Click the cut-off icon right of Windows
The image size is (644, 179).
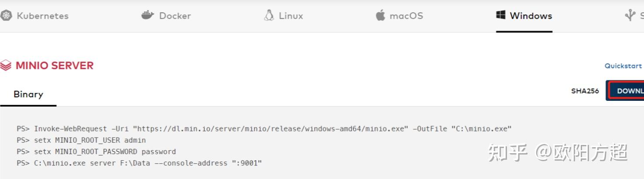click(x=630, y=16)
